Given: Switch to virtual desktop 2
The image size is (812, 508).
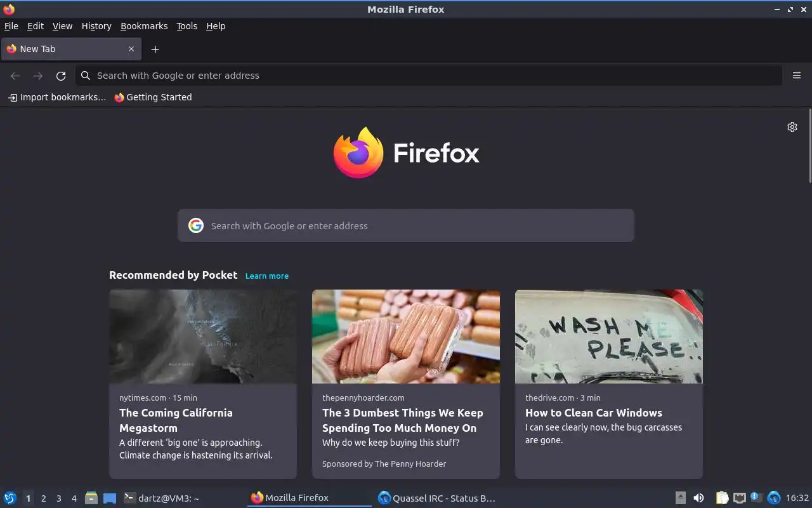Looking at the screenshot, I should pos(43,498).
